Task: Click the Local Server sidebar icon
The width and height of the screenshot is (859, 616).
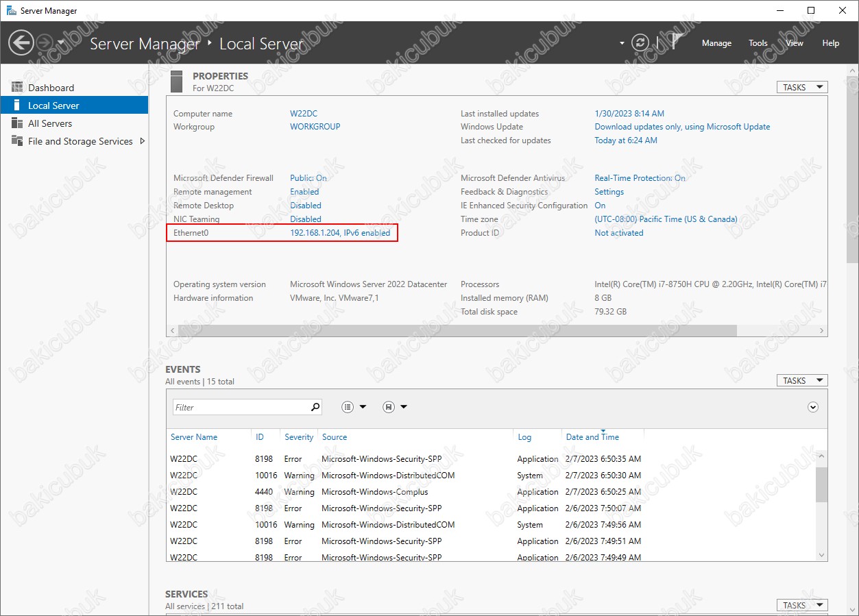Action: [17, 106]
